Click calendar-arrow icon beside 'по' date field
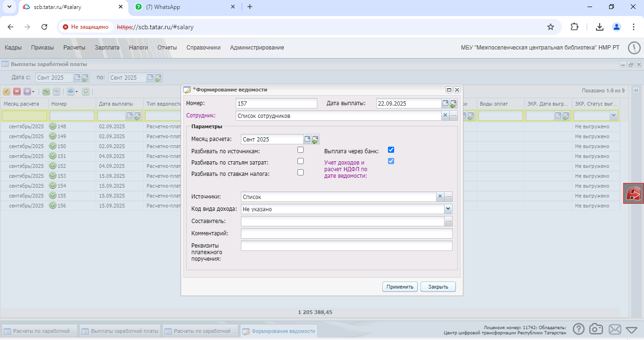 click(158, 78)
